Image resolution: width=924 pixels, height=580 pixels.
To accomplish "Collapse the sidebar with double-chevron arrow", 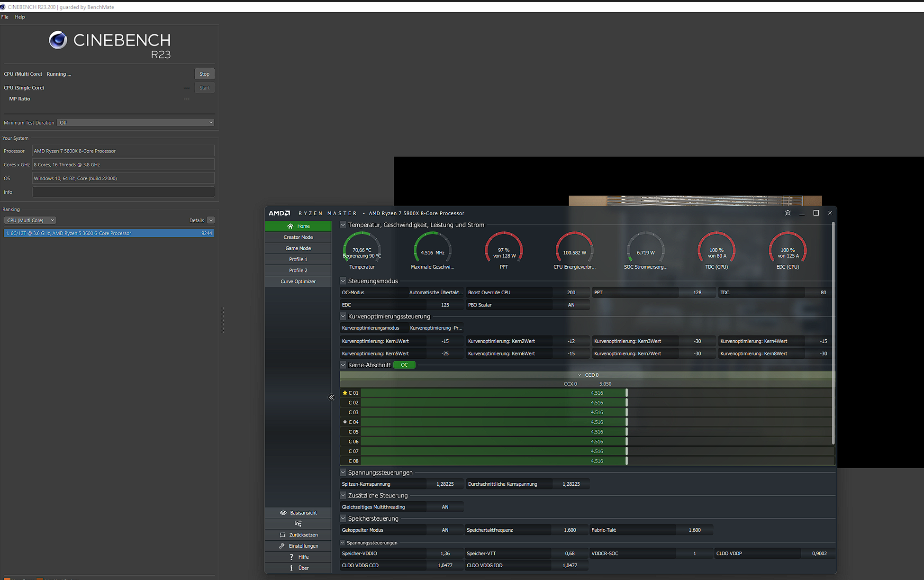I will [331, 397].
